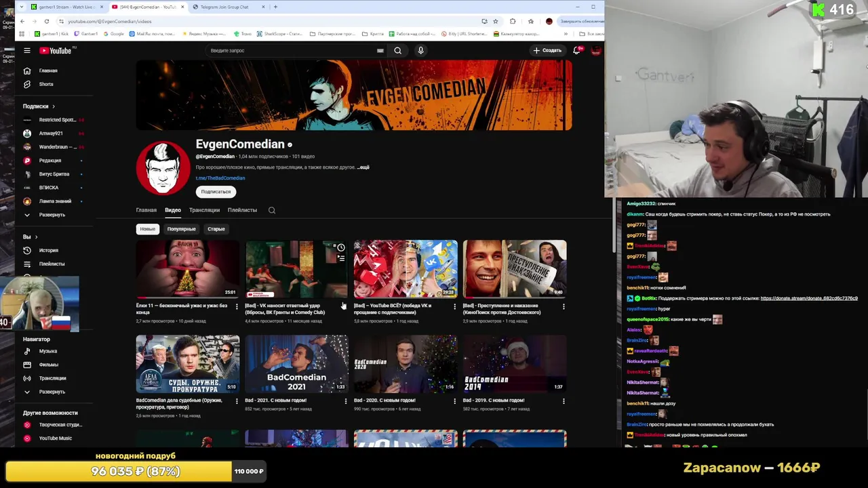Open Трансляции in Навигатор sidebar
868x488 pixels.
click(x=52, y=378)
